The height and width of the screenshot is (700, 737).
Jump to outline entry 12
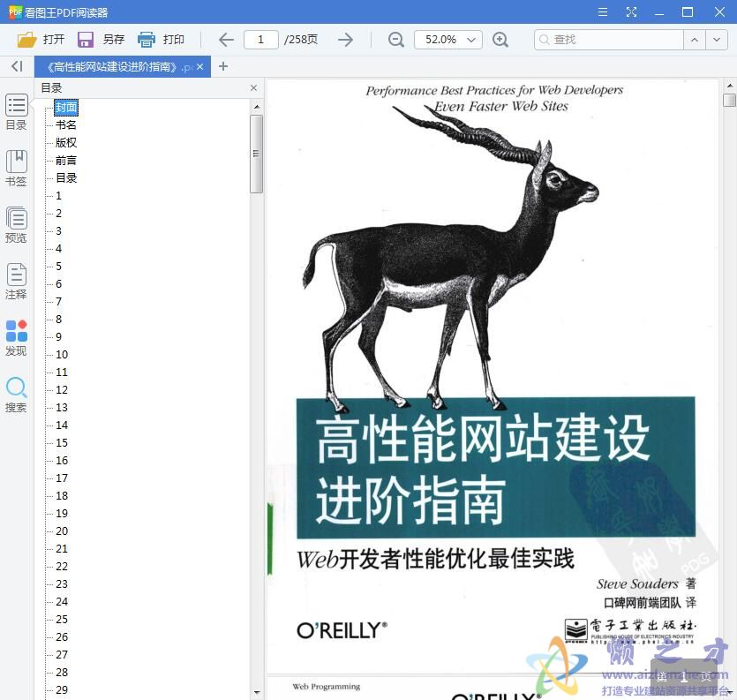(x=62, y=390)
